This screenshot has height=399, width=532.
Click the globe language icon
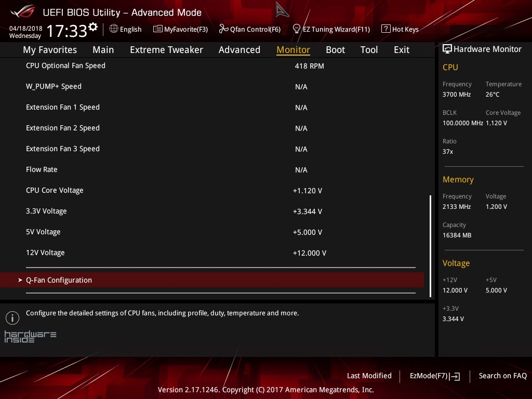[114, 29]
